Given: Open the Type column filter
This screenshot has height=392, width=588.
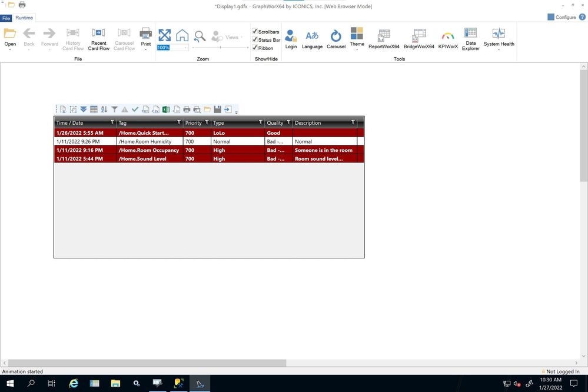Looking at the screenshot, I should [x=261, y=122].
